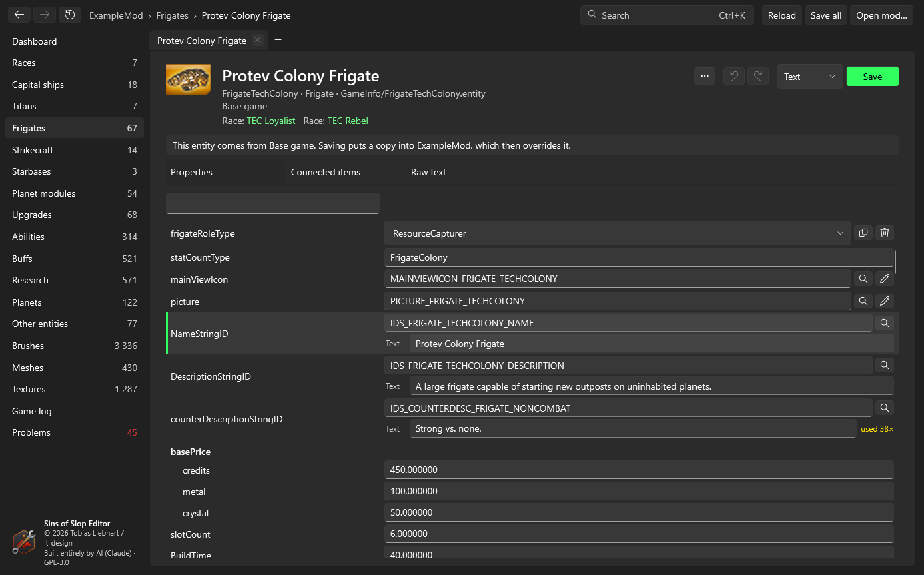This screenshot has width=924, height=575.
Task: Click the 'used 38×' usage label
Action: point(877,429)
